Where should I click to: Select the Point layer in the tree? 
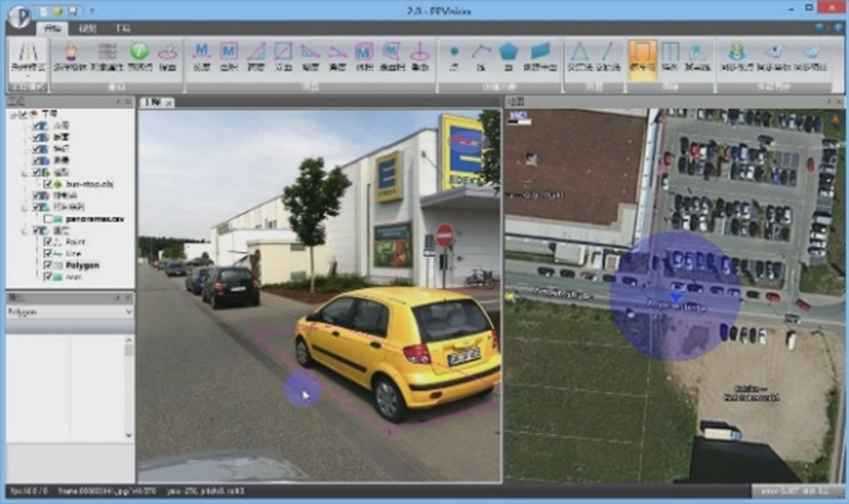(76, 241)
